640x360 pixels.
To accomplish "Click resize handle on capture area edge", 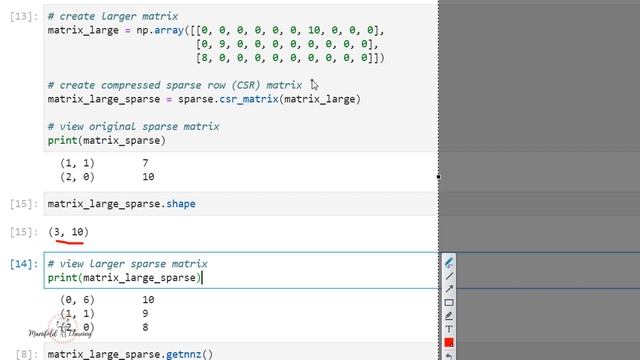I will (x=438, y=177).
